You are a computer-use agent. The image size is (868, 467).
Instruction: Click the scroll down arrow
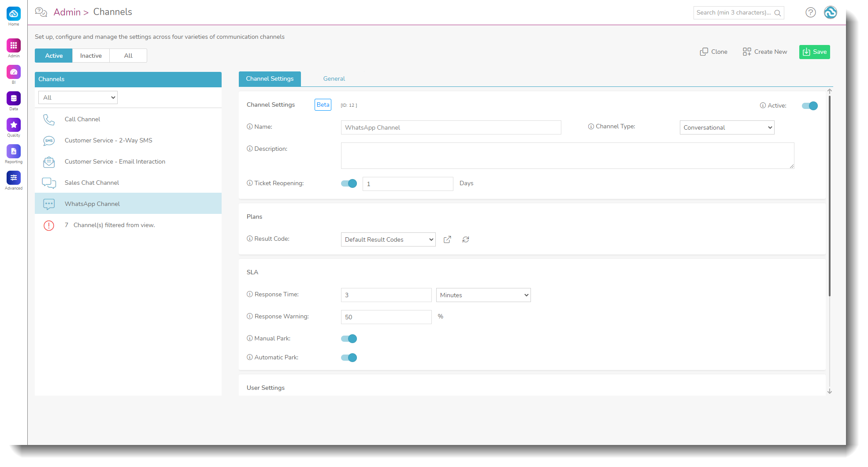point(830,391)
